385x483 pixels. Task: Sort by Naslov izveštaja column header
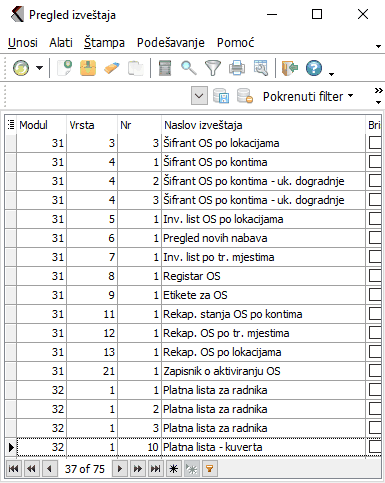(264, 125)
